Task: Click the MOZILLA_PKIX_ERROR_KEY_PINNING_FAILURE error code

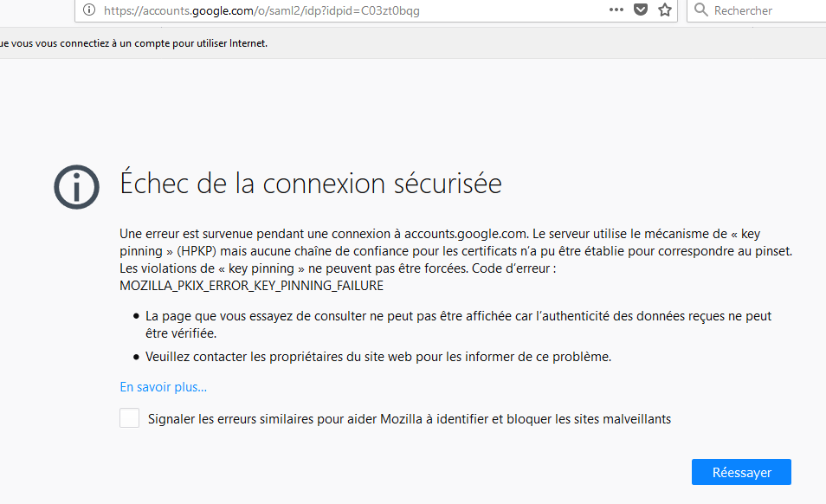Action: 252,286
